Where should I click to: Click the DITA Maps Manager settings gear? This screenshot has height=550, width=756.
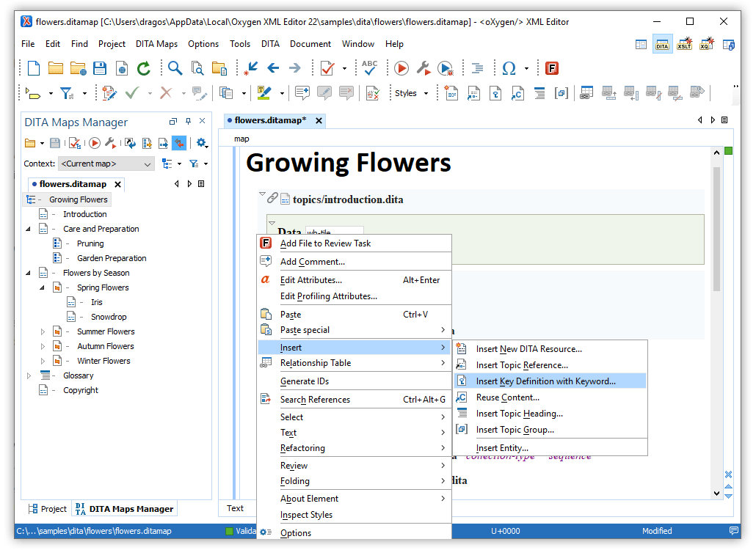pyautogui.click(x=202, y=143)
